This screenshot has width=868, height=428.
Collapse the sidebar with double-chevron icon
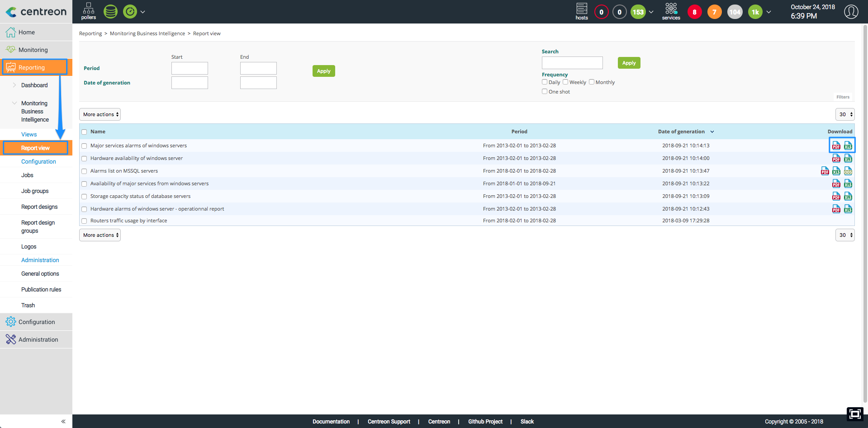click(63, 421)
